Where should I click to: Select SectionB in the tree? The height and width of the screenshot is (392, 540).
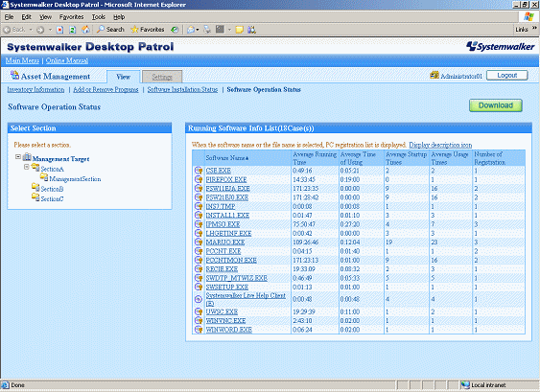pos(52,189)
